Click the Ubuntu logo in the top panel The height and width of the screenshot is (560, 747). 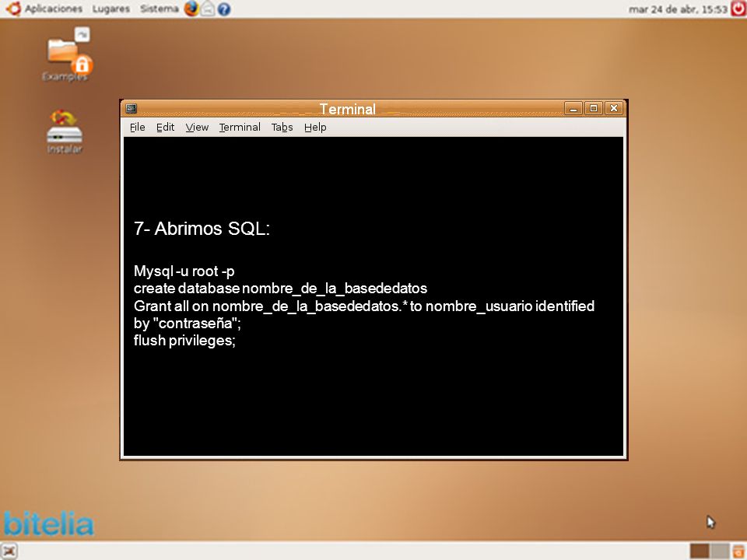(13, 9)
